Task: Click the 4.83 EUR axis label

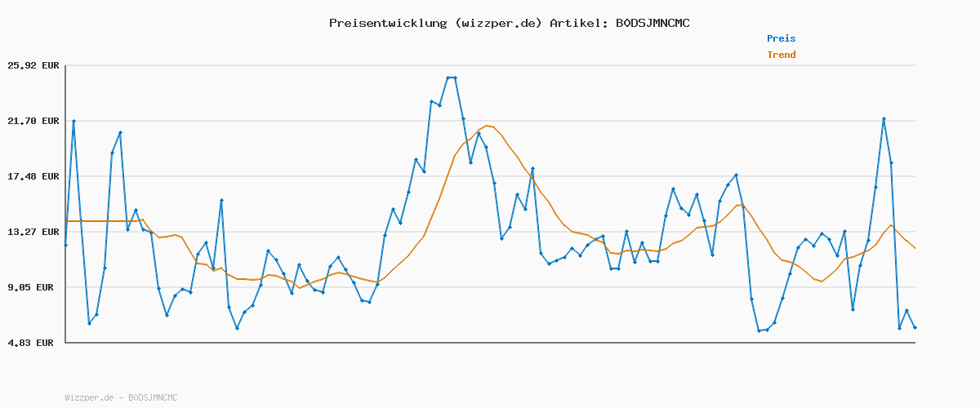Action: point(33,343)
